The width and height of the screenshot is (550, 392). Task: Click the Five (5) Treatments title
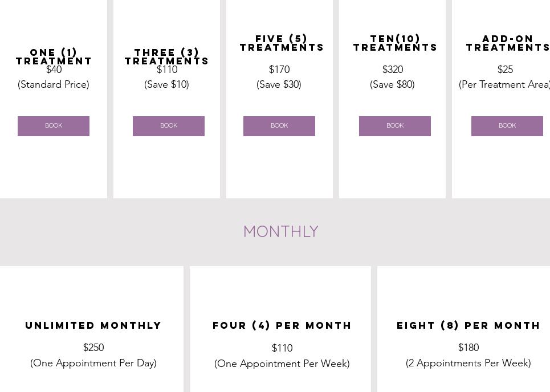tap(282, 43)
